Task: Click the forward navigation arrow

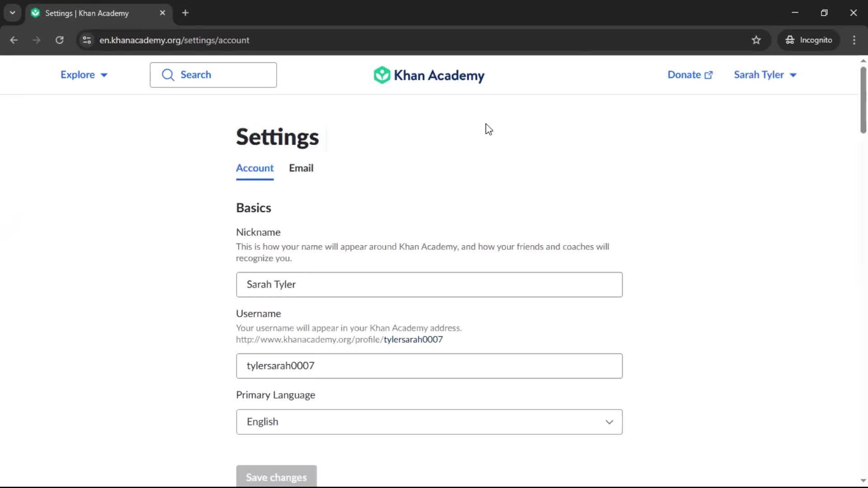Action: pos(37,40)
